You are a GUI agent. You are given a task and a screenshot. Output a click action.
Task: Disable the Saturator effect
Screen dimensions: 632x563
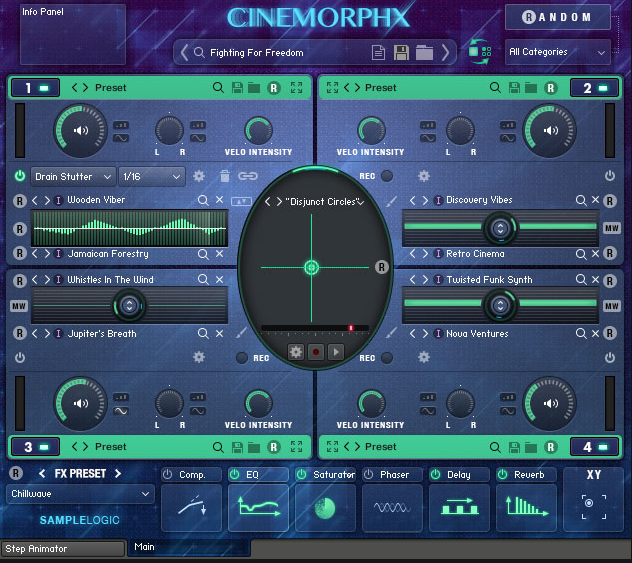[x=301, y=475]
